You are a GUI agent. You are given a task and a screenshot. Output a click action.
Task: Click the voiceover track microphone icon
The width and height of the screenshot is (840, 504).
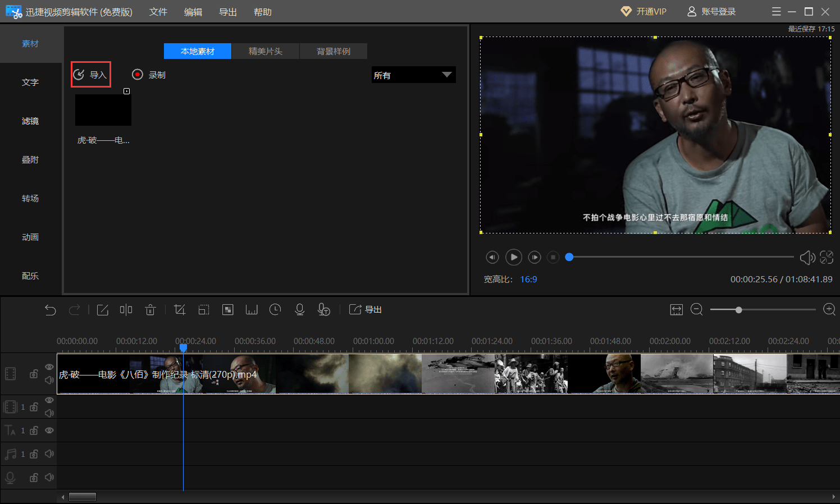point(10,478)
